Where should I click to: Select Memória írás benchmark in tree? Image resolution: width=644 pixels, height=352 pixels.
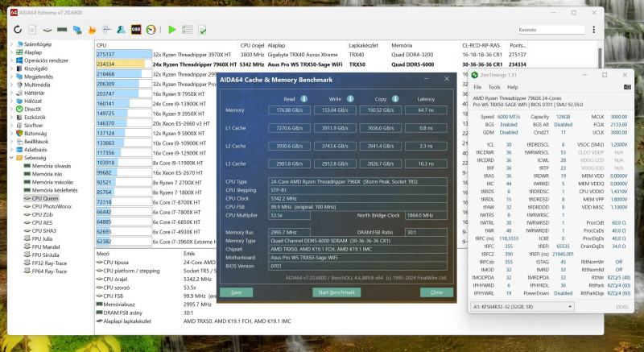click(x=47, y=174)
